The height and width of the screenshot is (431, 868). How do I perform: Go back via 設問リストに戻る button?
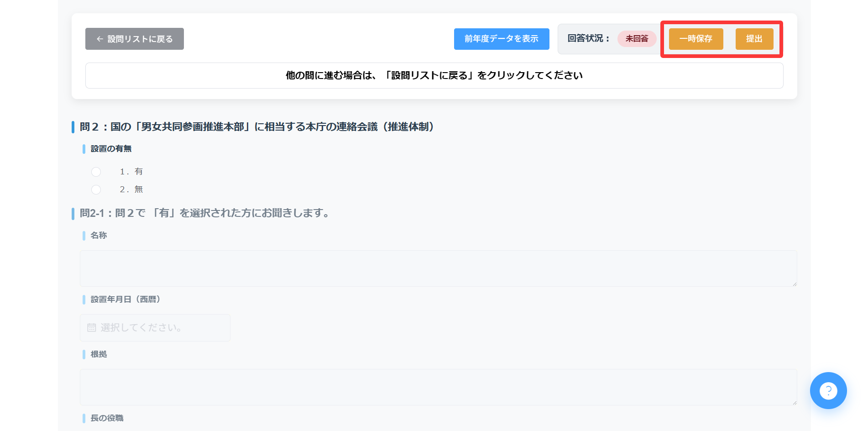tap(135, 39)
